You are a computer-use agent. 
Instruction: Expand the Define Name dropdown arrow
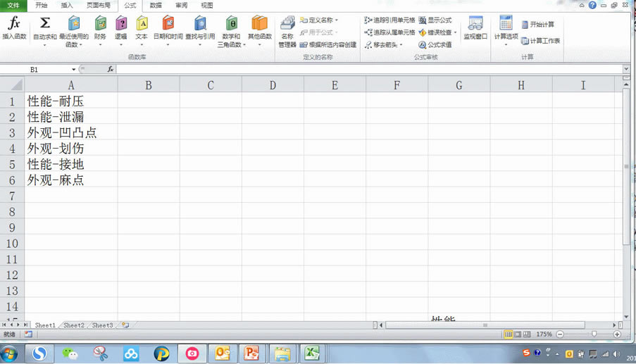click(x=336, y=20)
